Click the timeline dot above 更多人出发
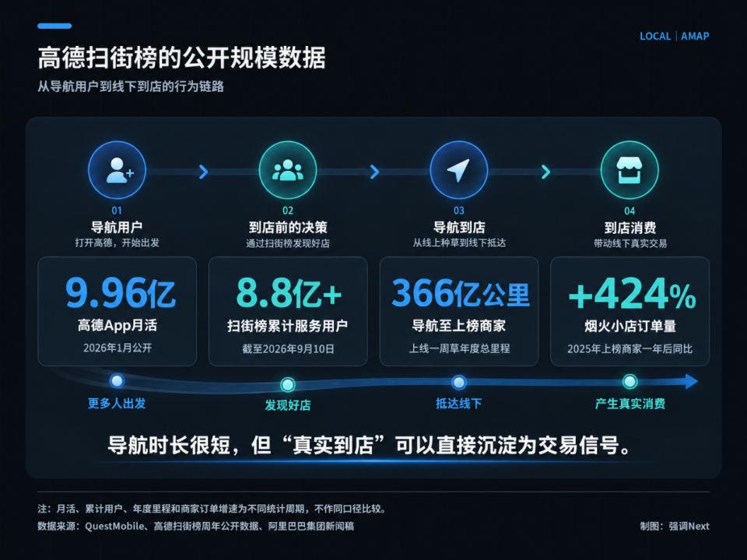Screen dimensions: 747x560 117,380
